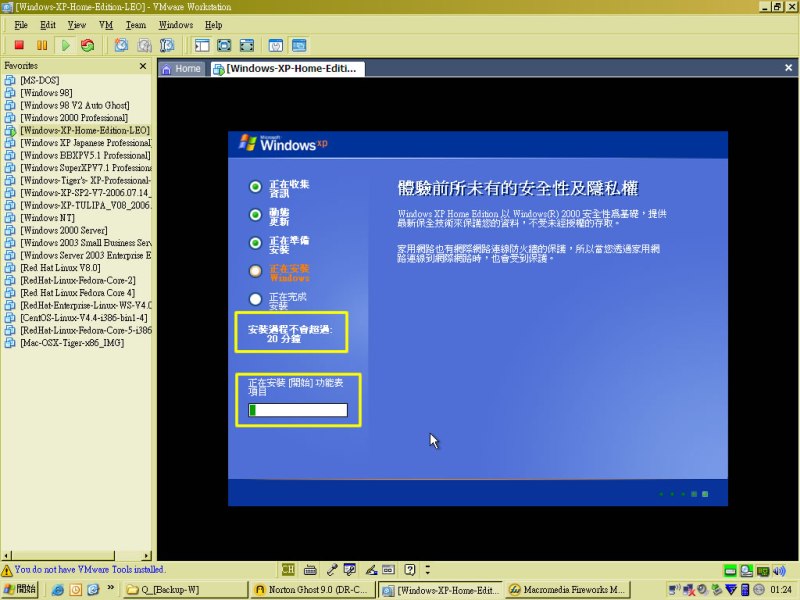Take a snapshot of the virtual machine
Image resolution: width=800 pixels, height=600 pixels.
click(121, 45)
